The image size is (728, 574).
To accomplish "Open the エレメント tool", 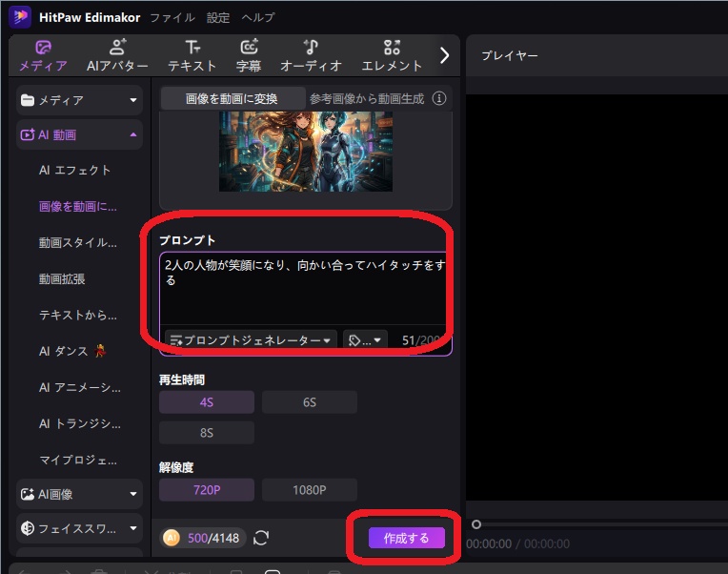I will tap(392, 55).
